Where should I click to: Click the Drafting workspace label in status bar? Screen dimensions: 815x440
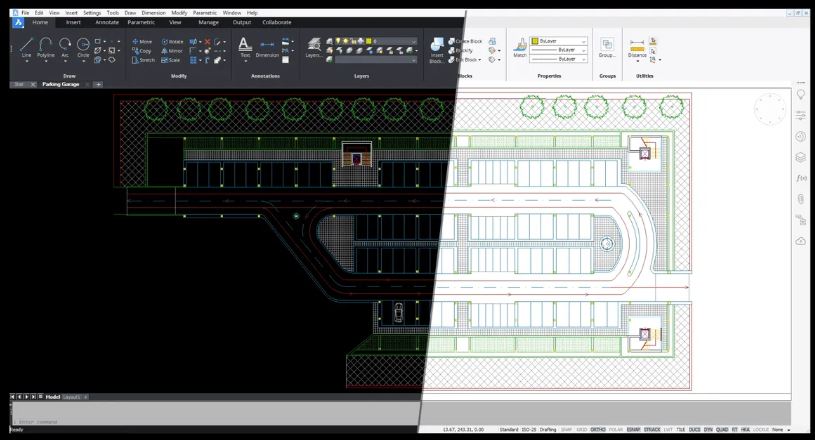pos(548,430)
